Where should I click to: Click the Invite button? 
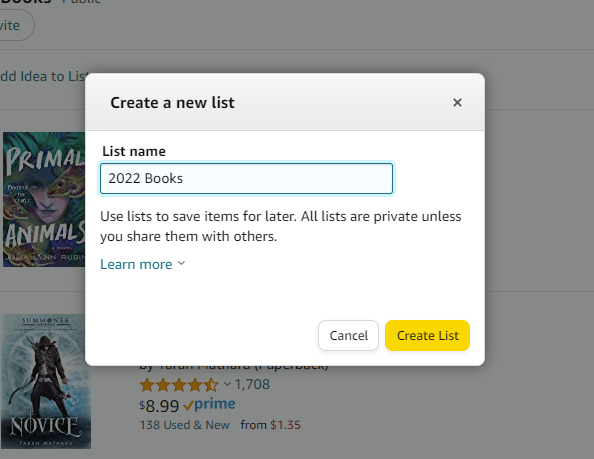point(15,25)
